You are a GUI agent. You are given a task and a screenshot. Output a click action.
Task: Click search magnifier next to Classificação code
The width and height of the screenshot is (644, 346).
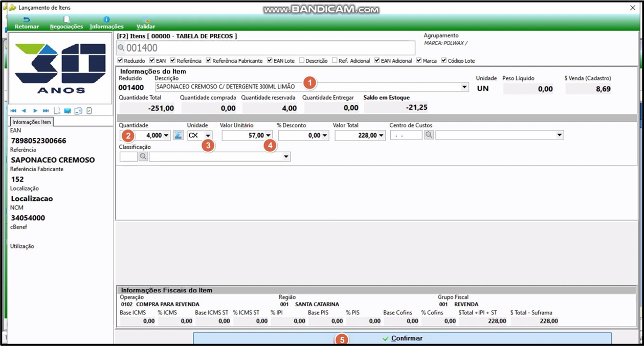[x=143, y=157]
